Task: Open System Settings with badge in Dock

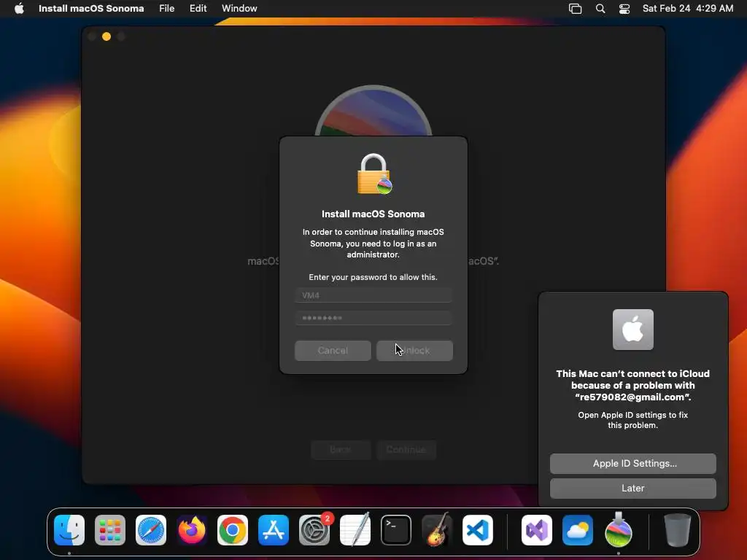Action: point(314,530)
